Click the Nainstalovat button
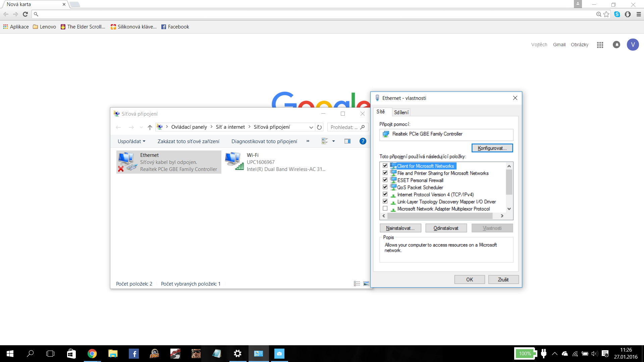 400,228
